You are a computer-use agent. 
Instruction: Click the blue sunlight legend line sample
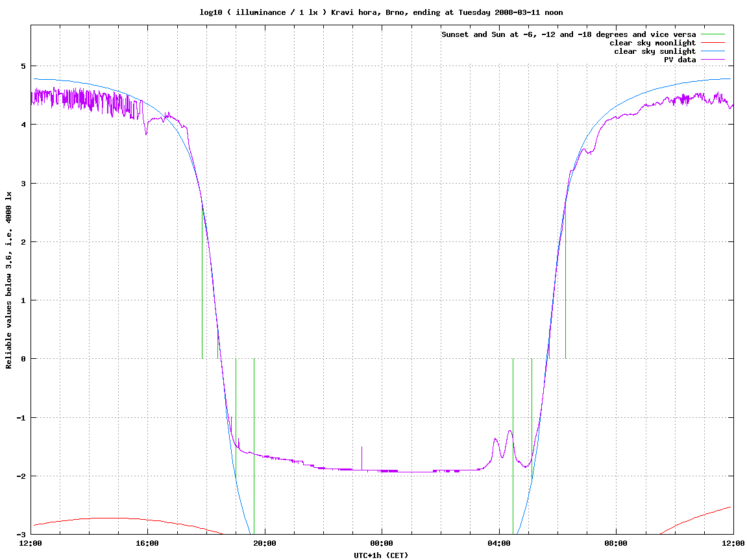(x=713, y=51)
